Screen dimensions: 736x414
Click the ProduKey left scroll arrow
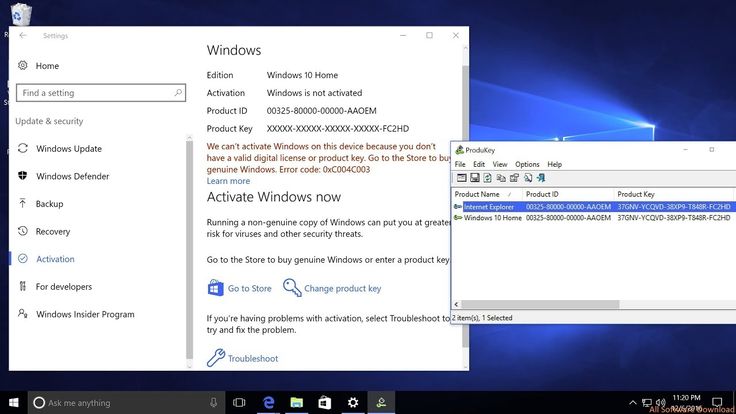[456, 304]
